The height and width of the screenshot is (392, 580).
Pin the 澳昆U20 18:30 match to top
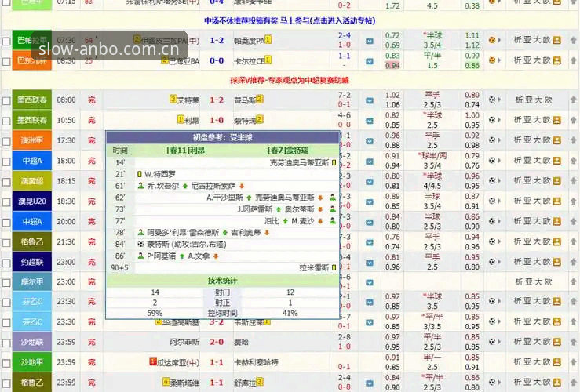tap(574, 201)
